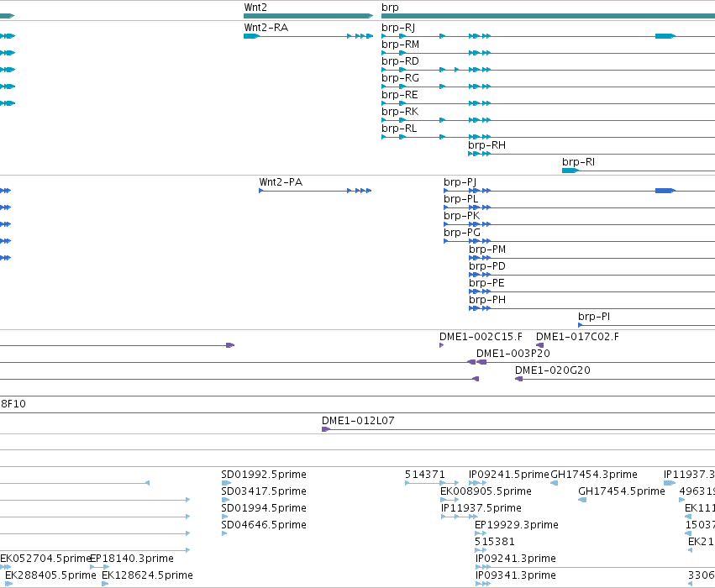
Task: Select the Wnt2 gene bar
Action: [308, 16]
